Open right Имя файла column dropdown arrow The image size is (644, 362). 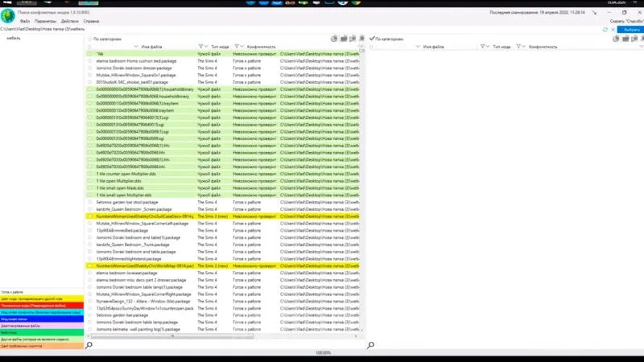[418, 47]
